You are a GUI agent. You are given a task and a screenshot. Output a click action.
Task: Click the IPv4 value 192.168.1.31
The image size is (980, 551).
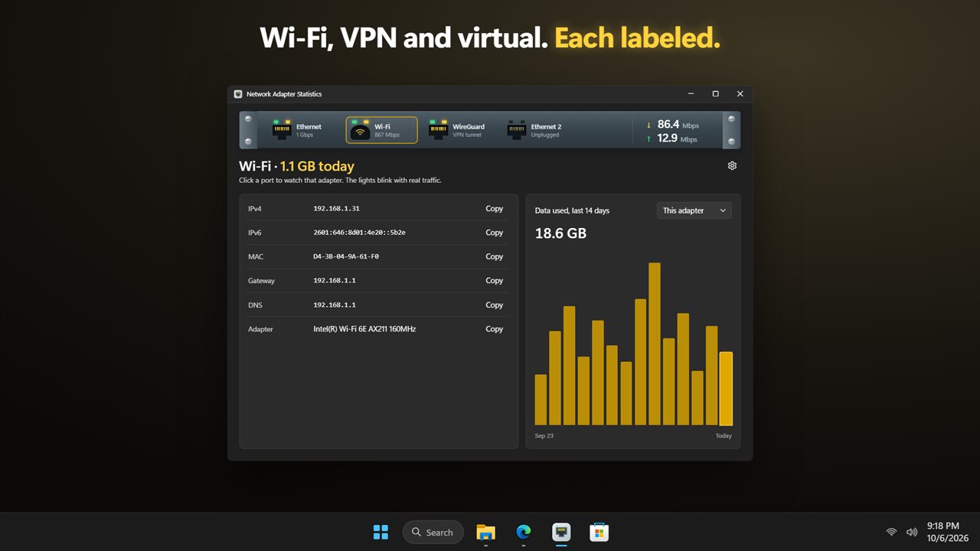point(337,209)
